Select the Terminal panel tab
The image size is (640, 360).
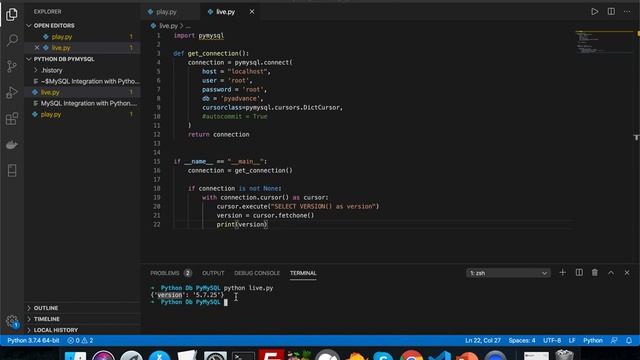[x=303, y=273]
